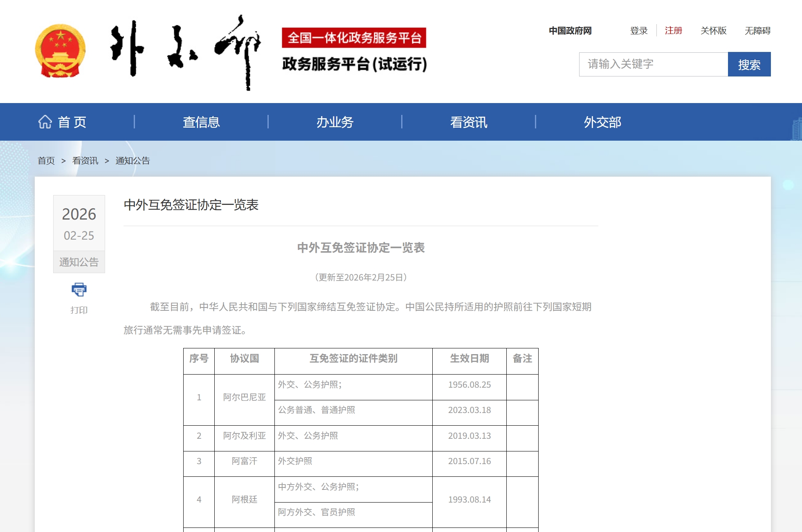Click the 搜索 search button
This screenshot has width=802, height=532.
(x=749, y=64)
